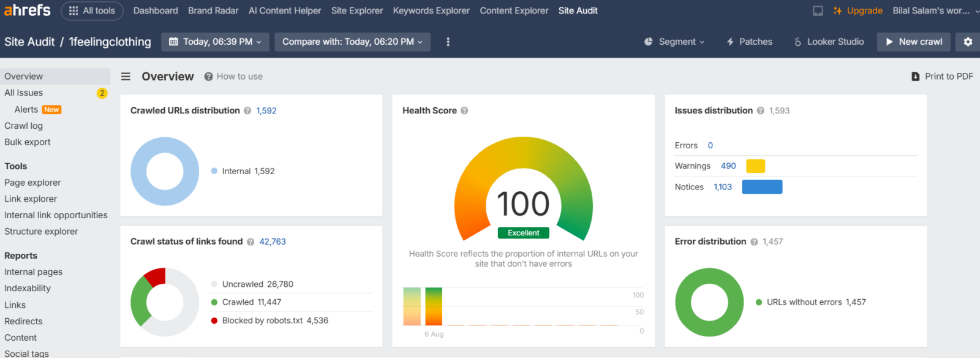Open Internal pages report

34,272
